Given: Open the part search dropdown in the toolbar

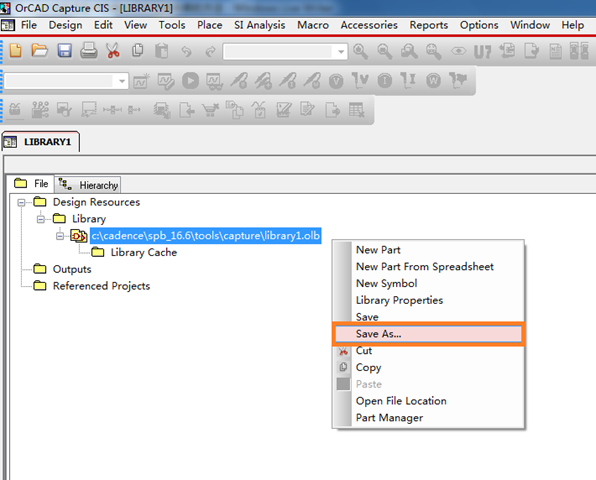Looking at the screenshot, I should pyautogui.click(x=341, y=51).
